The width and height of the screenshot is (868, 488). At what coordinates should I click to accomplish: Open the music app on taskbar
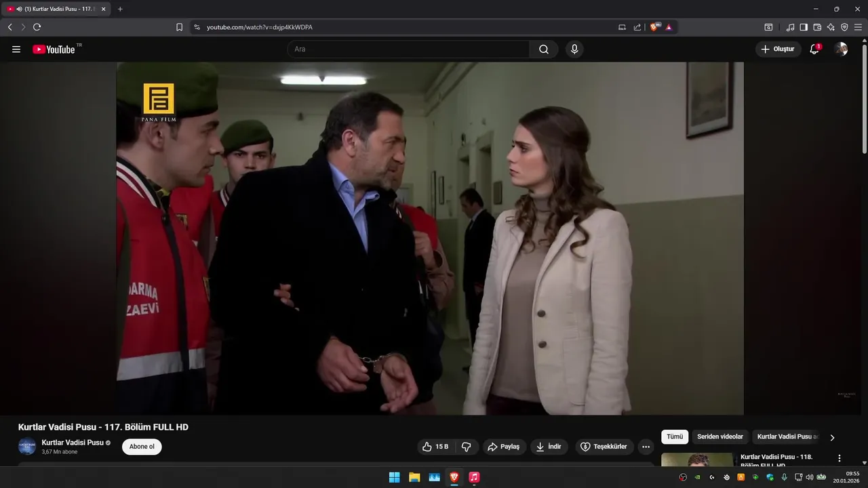point(474,477)
